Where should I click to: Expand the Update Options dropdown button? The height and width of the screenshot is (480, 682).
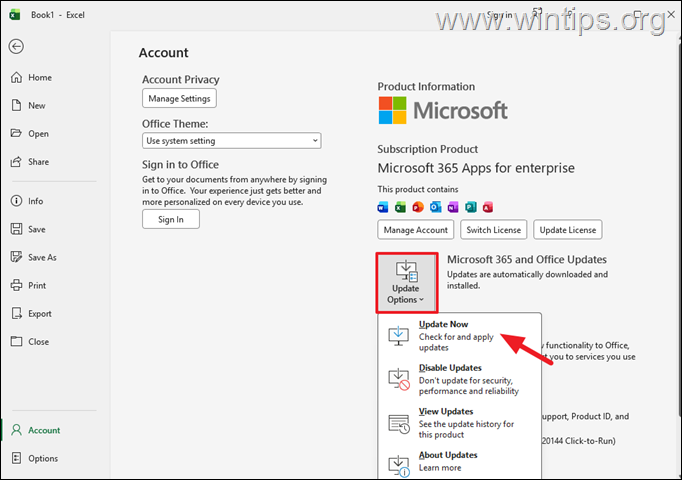point(406,283)
